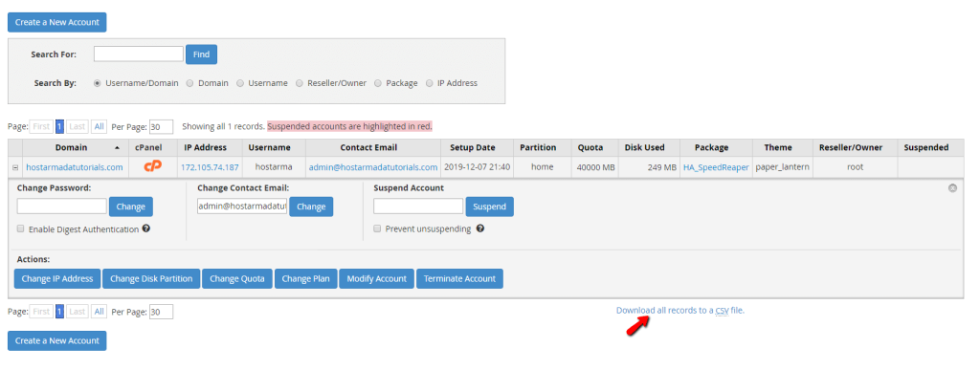The image size is (980, 370).
Task: Click the Search For input field
Action: tap(139, 54)
